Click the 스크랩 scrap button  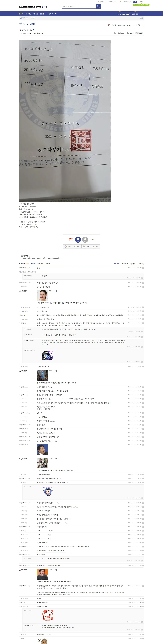(86, 247)
